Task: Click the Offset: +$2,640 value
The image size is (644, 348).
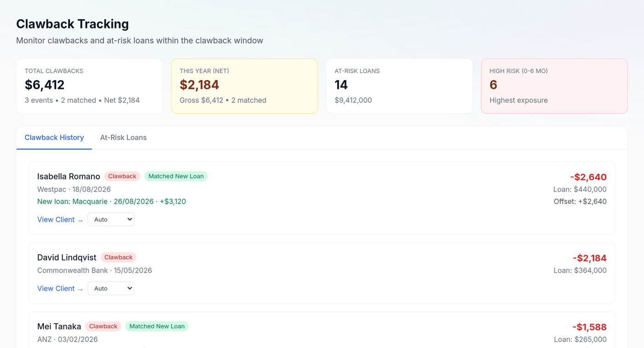Action: (580, 201)
